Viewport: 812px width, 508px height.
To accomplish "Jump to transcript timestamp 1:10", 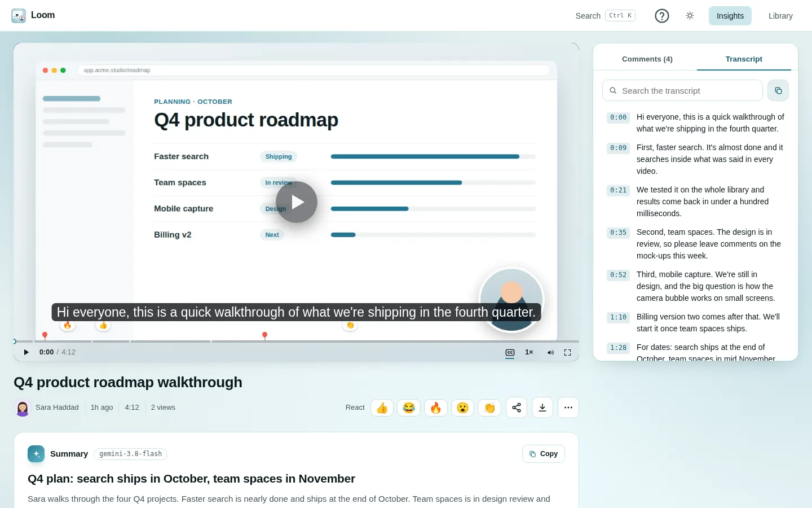I will (x=618, y=317).
